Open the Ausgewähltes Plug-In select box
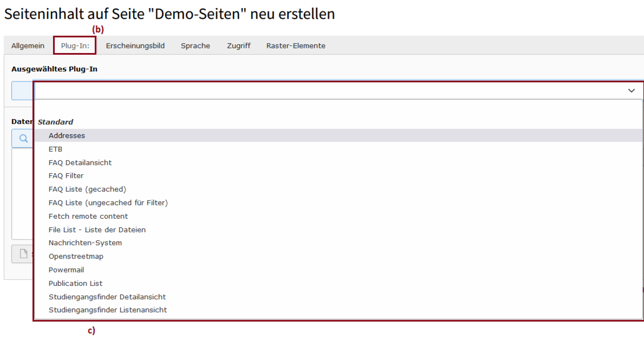Viewport: 644px width, 347px height. point(338,91)
